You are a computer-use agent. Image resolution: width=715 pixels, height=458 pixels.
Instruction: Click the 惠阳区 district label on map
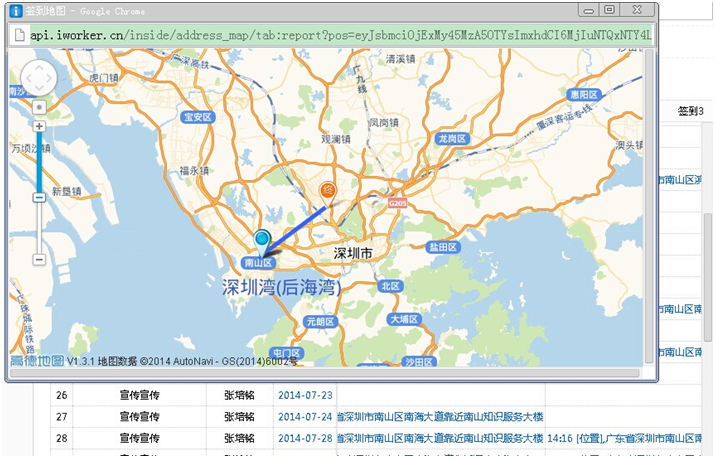tap(584, 95)
